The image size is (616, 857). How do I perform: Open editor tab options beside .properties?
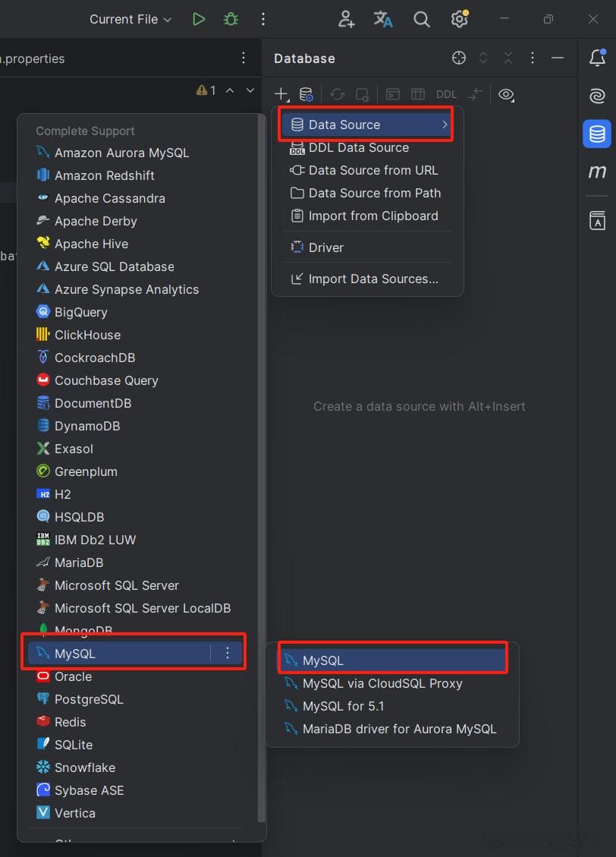point(244,58)
